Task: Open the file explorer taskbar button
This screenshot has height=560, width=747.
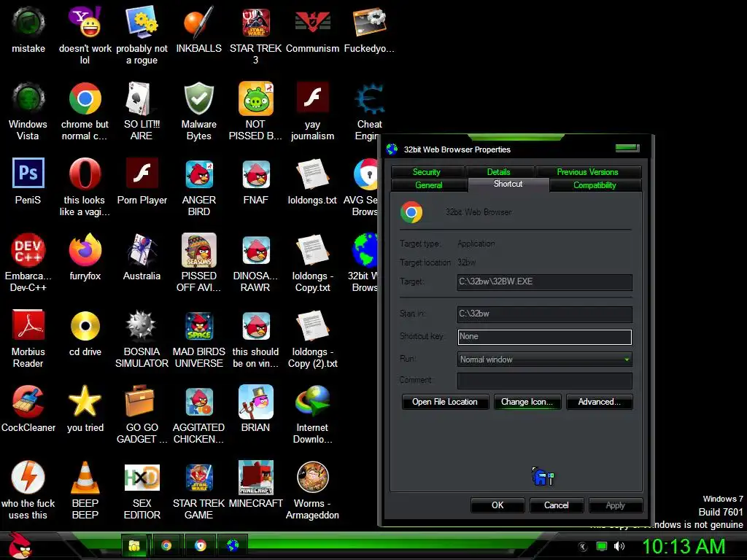Action: (x=135, y=545)
